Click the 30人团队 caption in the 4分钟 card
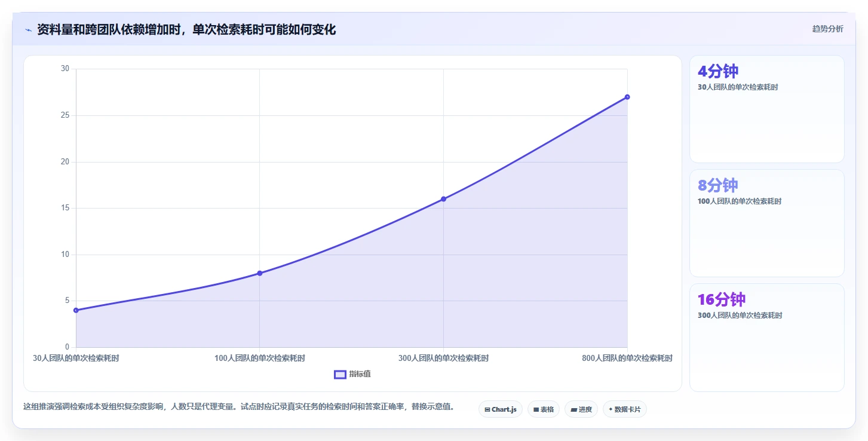This screenshot has width=868, height=441. [x=738, y=87]
